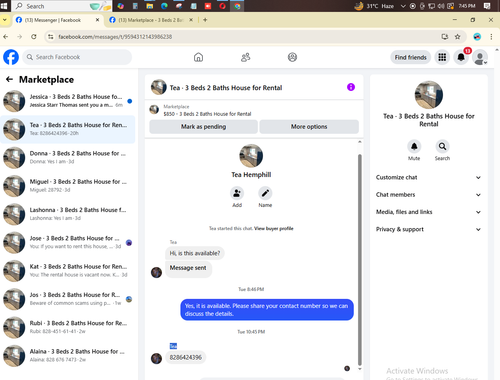Open Jos conversation in list
This screenshot has height=380, width=500.
click(68, 299)
